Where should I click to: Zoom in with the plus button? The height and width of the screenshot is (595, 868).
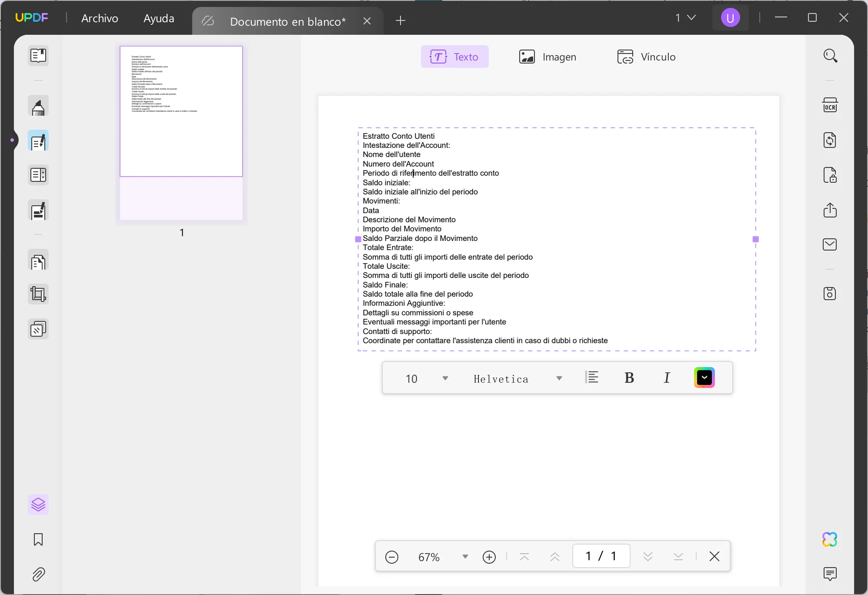pyautogui.click(x=489, y=557)
